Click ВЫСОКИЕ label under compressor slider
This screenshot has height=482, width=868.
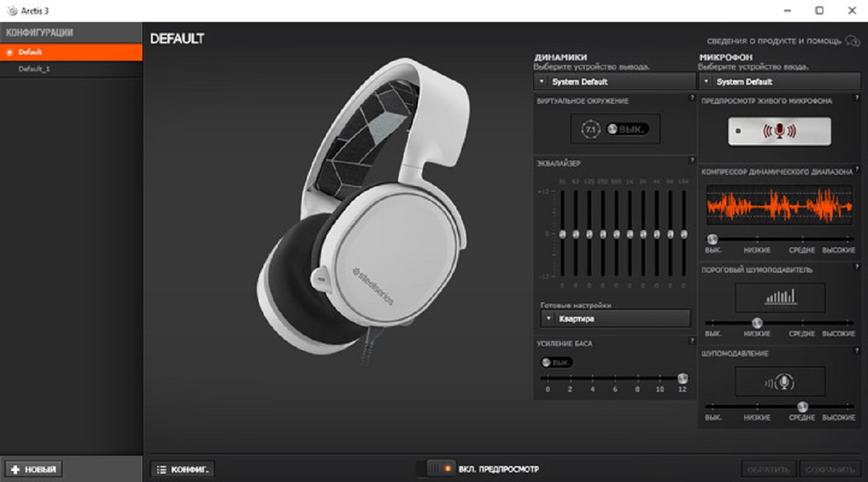point(838,251)
